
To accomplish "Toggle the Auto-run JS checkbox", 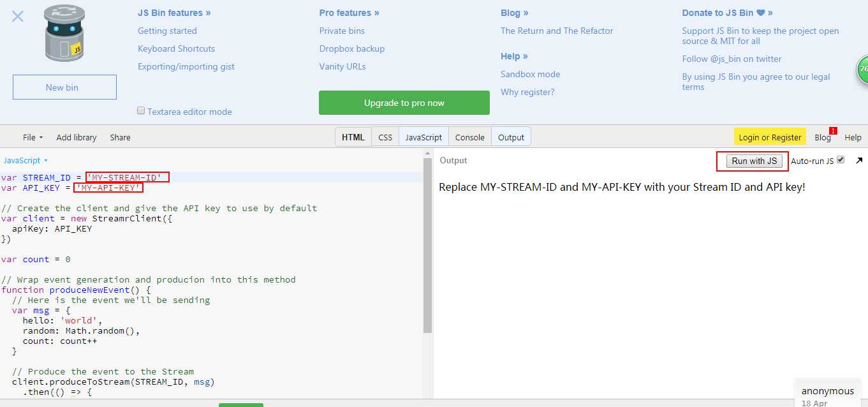I will tap(841, 159).
